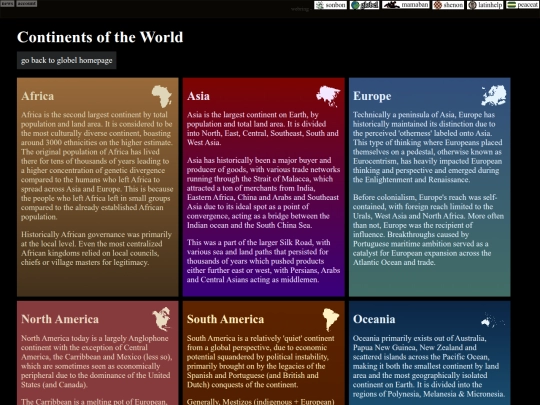Click the Oceania card heading

374,319
